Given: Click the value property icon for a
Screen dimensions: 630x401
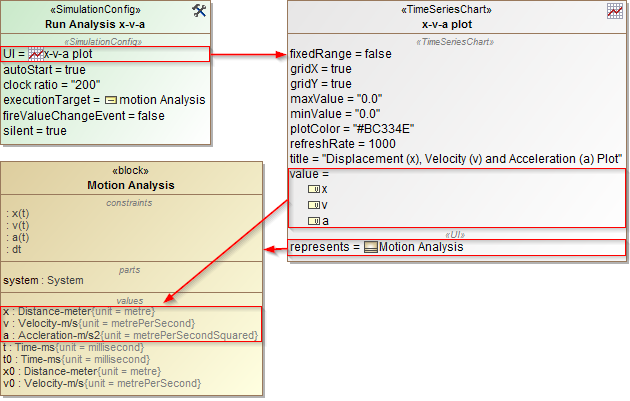Looking at the screenshot, I should (313, 221).
